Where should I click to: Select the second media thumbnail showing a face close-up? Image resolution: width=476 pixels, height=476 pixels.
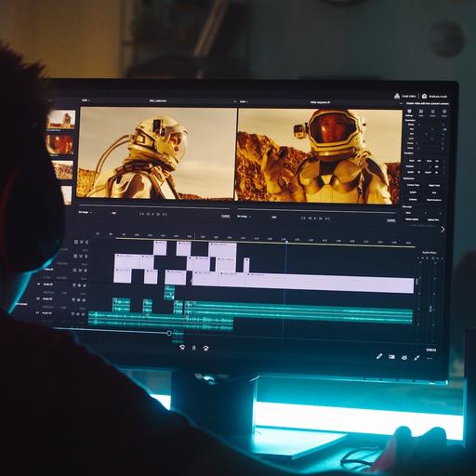(x=59, y=144)
